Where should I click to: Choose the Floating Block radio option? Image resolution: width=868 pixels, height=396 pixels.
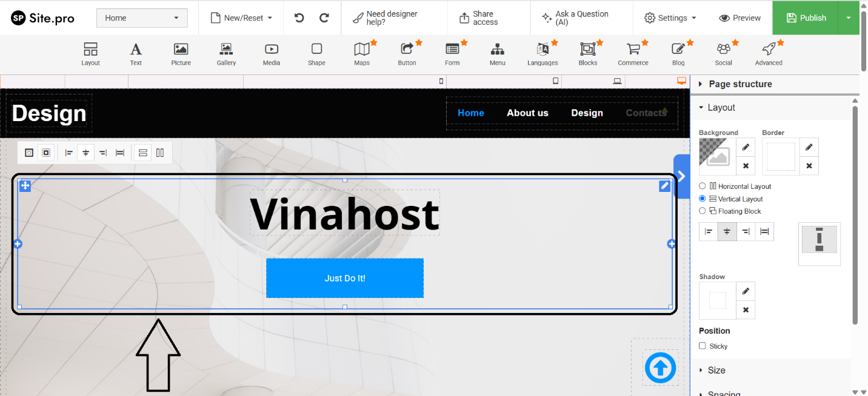point(703,211)
